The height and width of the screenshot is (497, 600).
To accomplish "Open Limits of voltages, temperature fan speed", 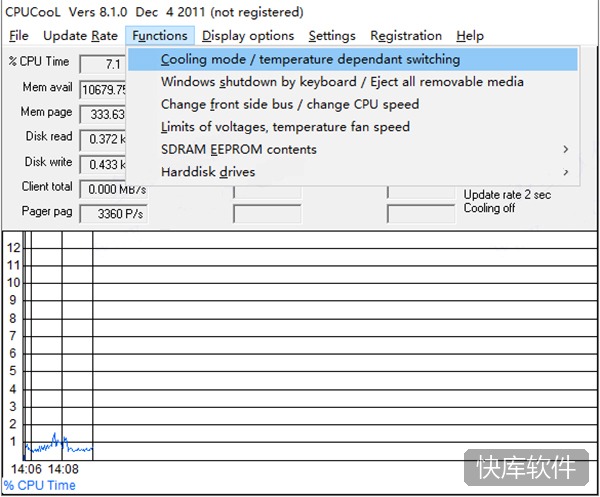I will pyautogui.click(x=352, y=127).
